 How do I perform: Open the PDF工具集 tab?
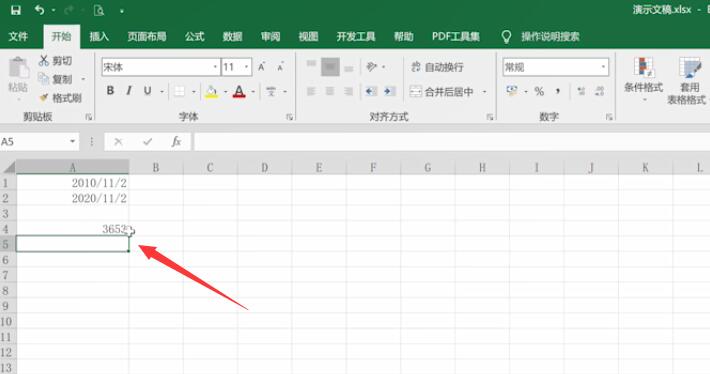click(x=456, y=37)
